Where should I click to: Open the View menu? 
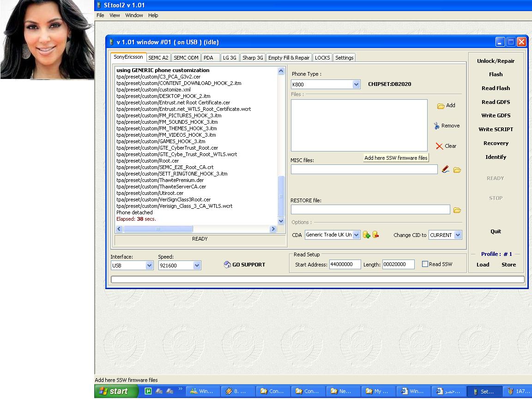pyautogui.click(x=115, y=15)
